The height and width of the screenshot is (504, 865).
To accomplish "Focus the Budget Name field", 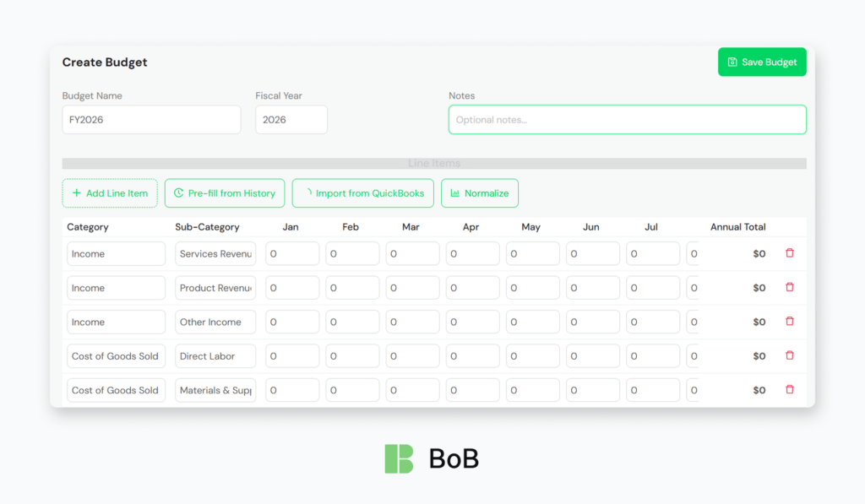I will (151, 120).
